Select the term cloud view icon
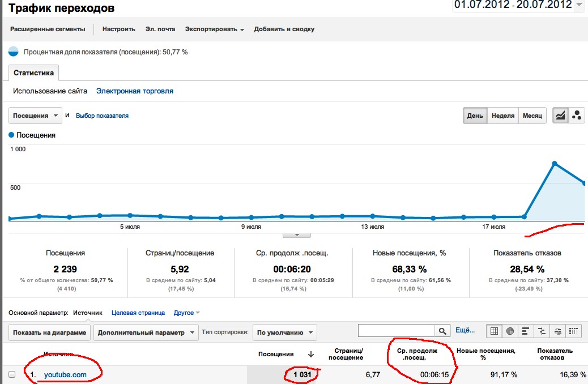Image resolution: width=588 pixels, height=384 pixels. click(557, 331)
